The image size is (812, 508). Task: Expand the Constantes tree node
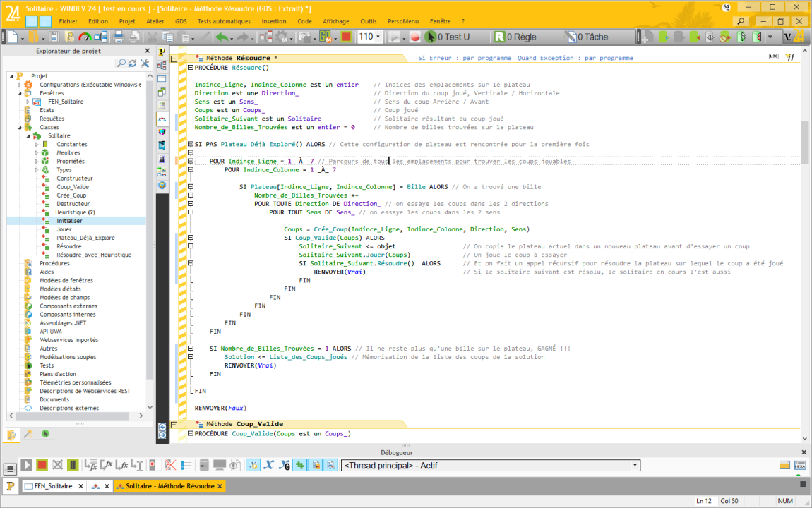pos(37,145)
